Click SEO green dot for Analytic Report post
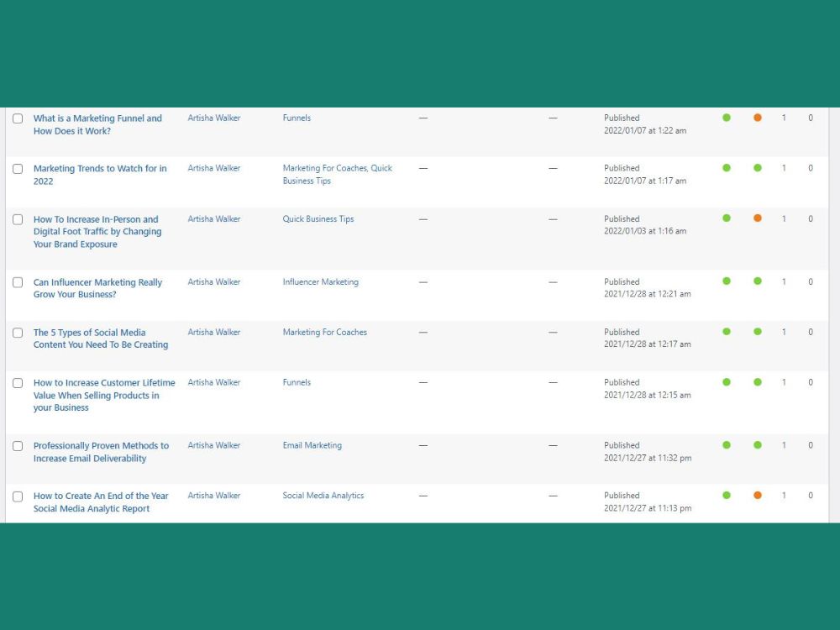The height and width of the screenshot is (630, 840). (727, 495)
